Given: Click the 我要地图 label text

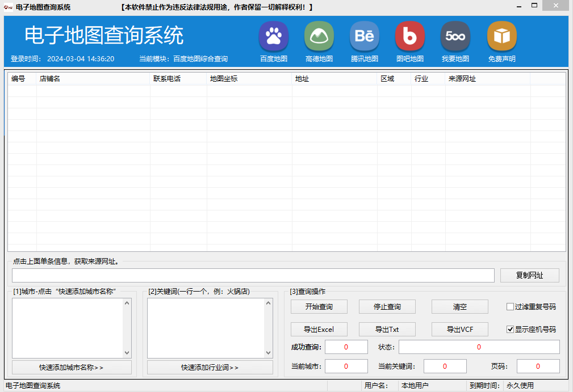Looking at the screenshot, I should pyautogui.click(x=455, y=59).
